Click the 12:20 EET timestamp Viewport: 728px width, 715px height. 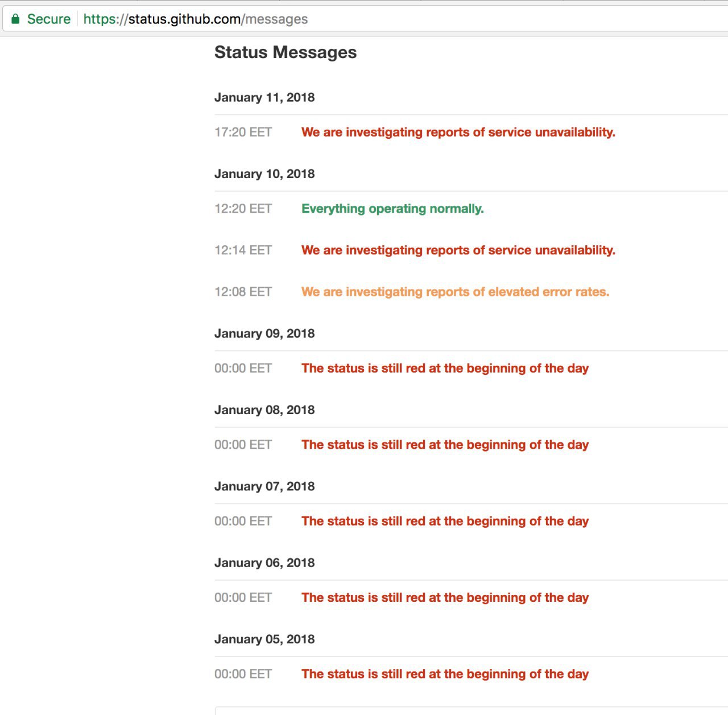coord(243,209)
